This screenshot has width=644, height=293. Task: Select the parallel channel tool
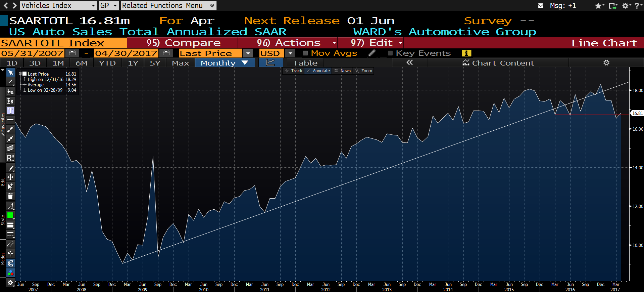click(10, 148)
